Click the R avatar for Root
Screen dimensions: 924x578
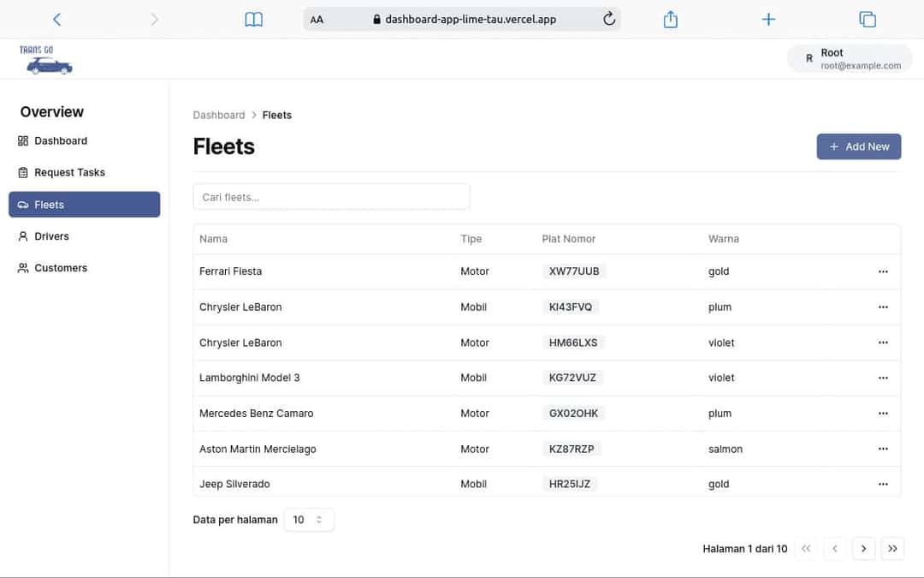(809, 58)
